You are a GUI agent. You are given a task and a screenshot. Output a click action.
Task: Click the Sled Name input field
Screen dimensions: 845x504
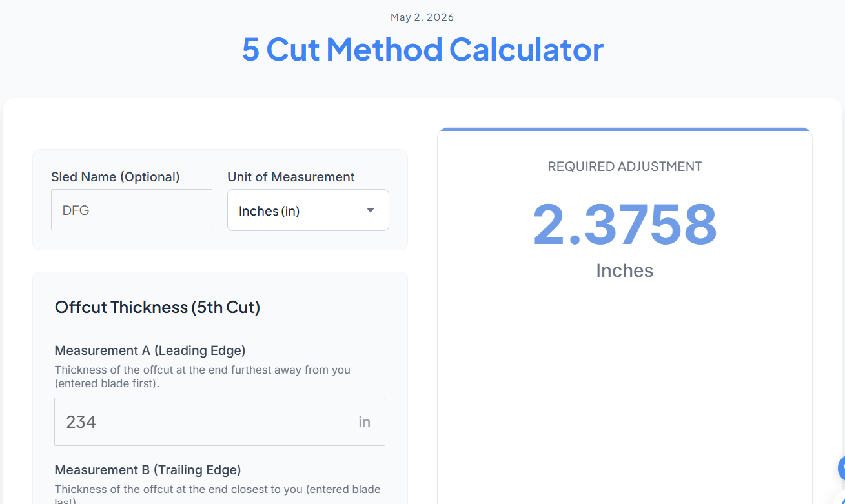click(x=132, y=210)
